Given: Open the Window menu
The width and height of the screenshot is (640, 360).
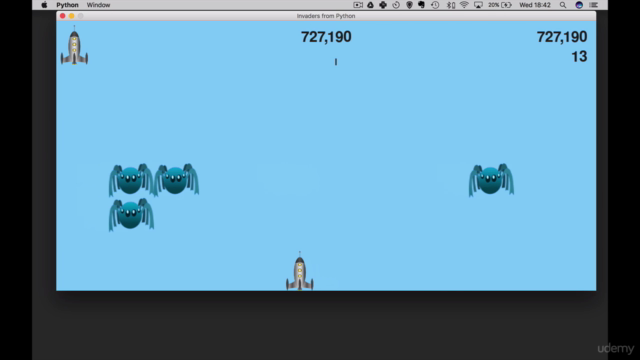Looking at the screenshot, I should point(98,5).
